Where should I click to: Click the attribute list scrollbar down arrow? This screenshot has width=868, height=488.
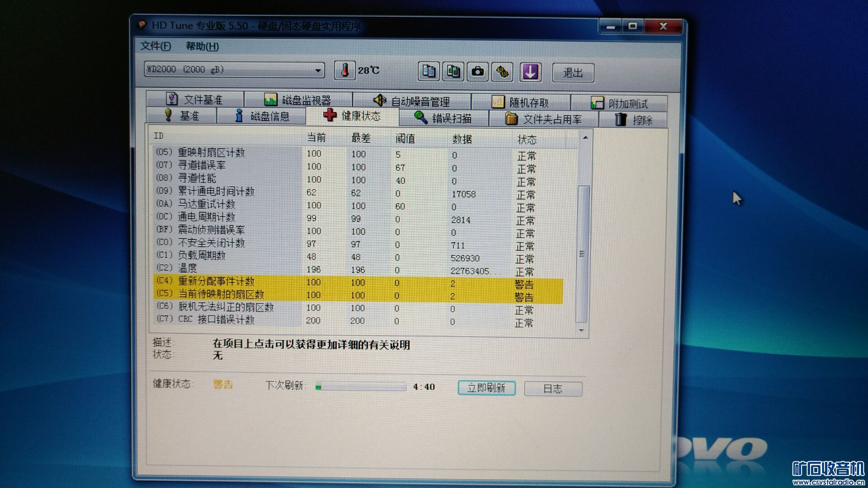(582, 331)
